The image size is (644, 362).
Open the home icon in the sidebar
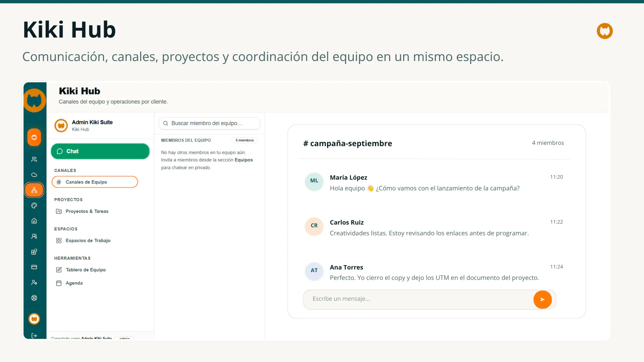pyautogui.click(x=34, y=221)
